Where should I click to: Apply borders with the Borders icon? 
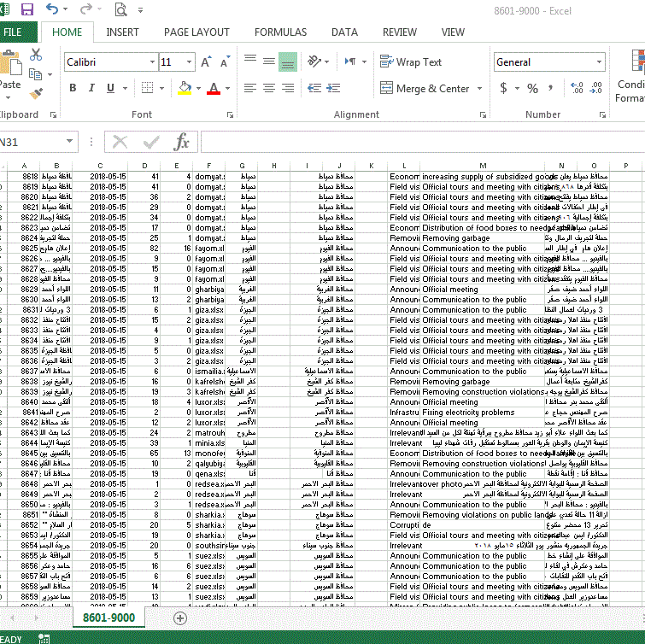coord(147,88)
